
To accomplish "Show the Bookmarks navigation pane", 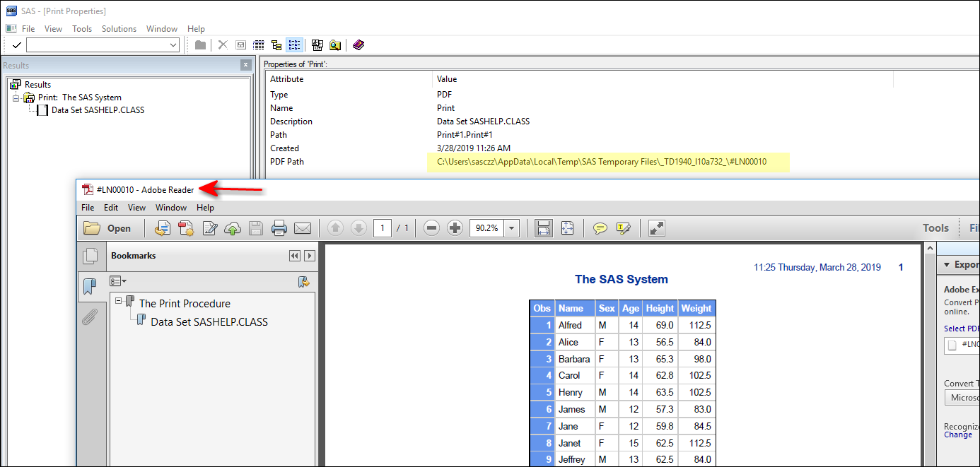I will coord(91,286).
